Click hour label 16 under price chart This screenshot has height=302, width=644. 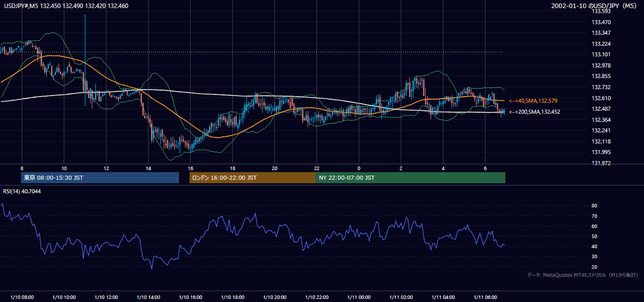(x=190, y=168)
